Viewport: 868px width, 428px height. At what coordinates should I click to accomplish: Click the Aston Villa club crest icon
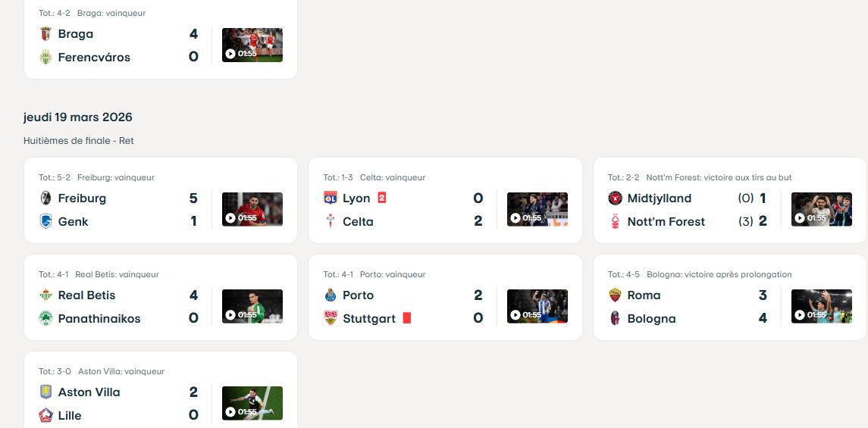click(x=45, y=392)
